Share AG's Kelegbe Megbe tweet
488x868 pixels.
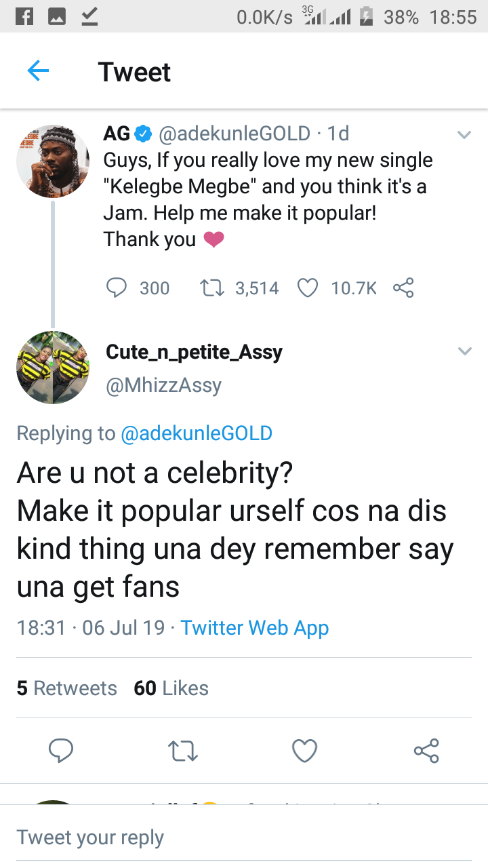click(x=403, y=288)
